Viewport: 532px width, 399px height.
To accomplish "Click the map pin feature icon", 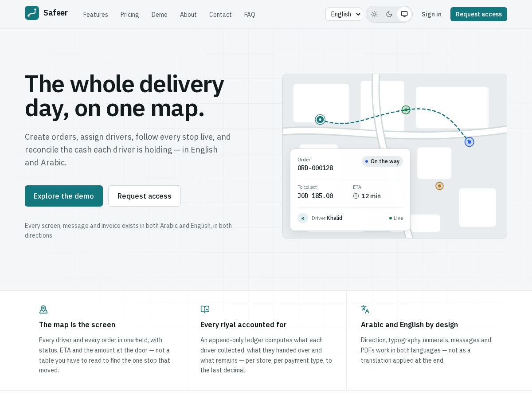I will point(43,309).
